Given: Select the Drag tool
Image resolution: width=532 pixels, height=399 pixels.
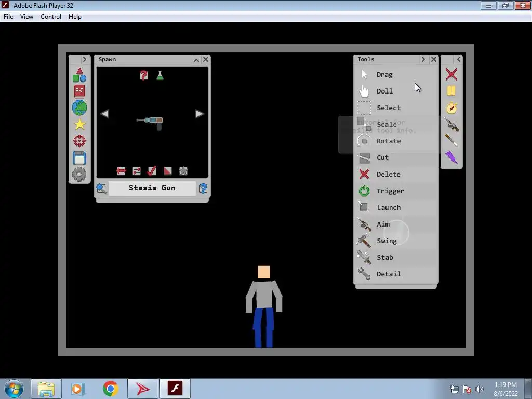Looking at the screenshot, I should tap(396, 75).
